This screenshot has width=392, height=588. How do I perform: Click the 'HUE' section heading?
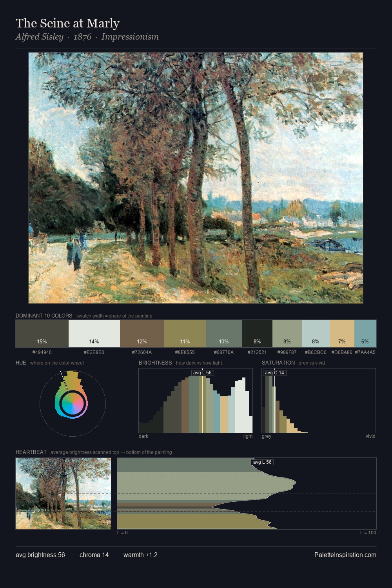[21, 363]
